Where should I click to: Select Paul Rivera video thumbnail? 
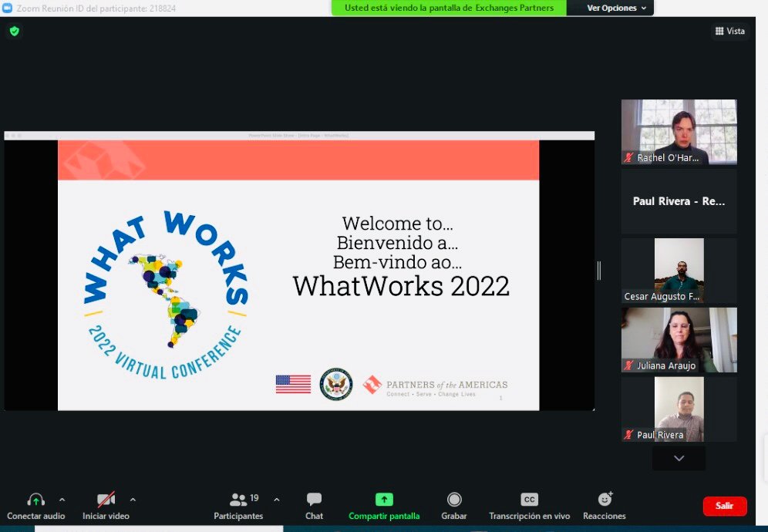[679, 409]
